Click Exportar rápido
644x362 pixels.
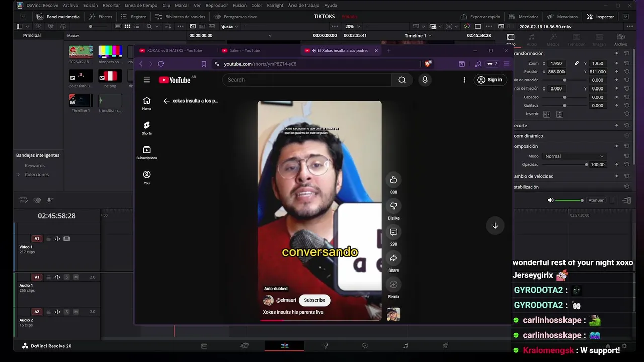(480, 17)
